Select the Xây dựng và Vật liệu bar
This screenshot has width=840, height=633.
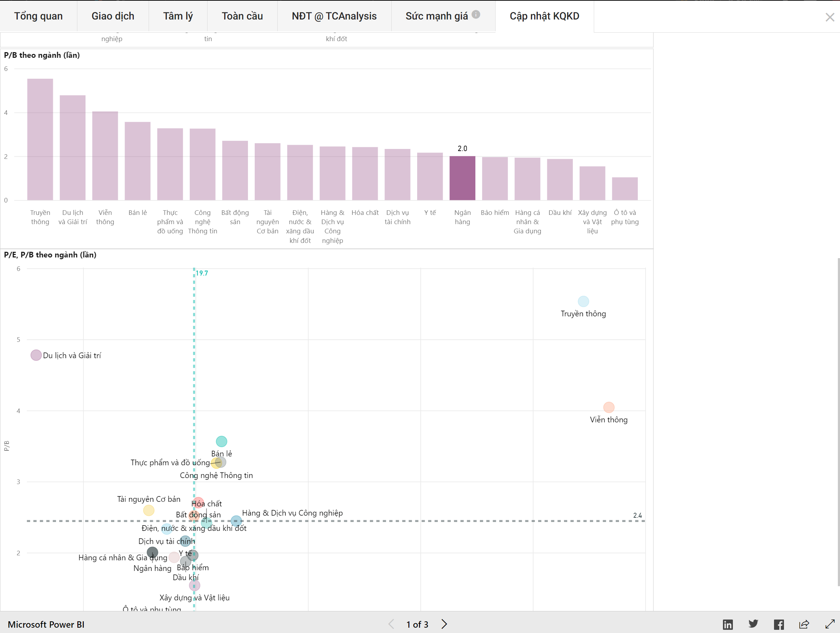(592, 183)
